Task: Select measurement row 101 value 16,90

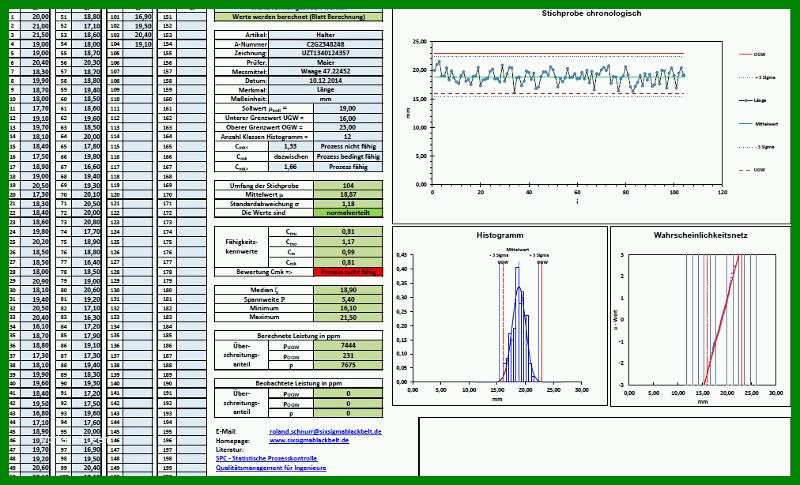Action: point(138,17)
